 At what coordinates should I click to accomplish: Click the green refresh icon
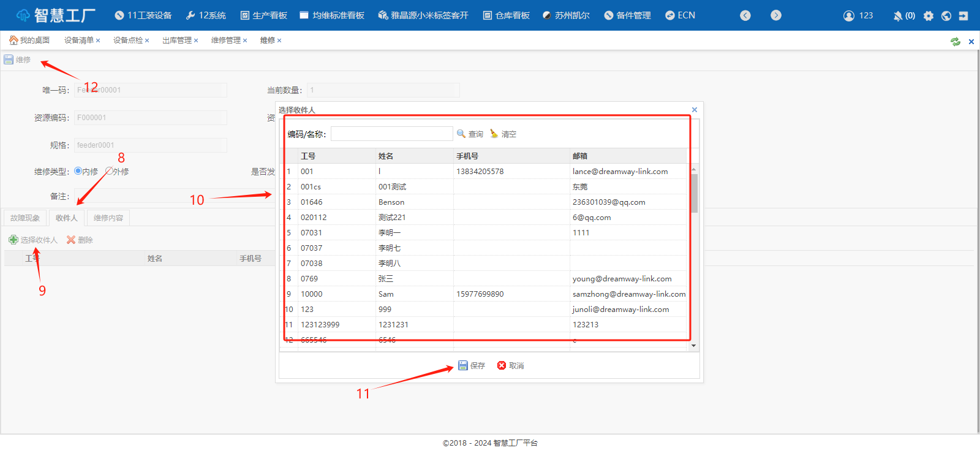coord(955,42)
